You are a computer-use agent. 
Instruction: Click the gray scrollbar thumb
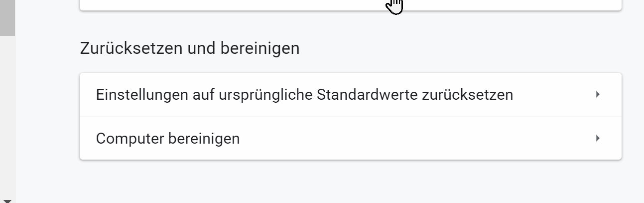7,17
